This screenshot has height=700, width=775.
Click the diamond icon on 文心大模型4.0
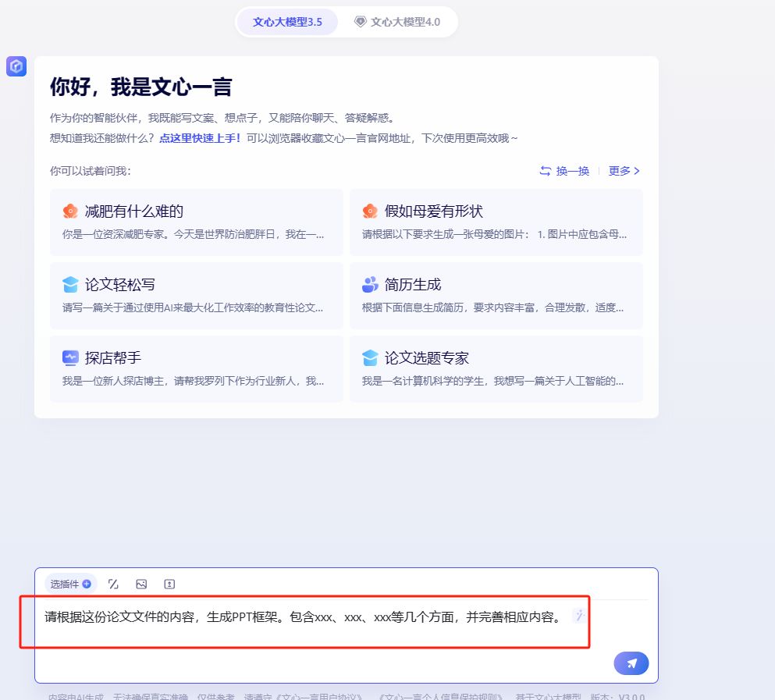(x=361, y=22)
